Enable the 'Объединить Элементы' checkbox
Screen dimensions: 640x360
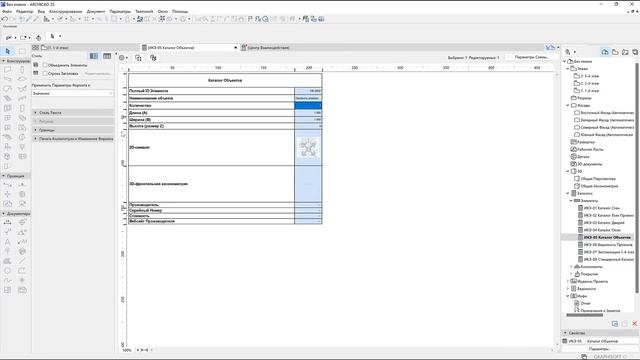coord(45,65)
